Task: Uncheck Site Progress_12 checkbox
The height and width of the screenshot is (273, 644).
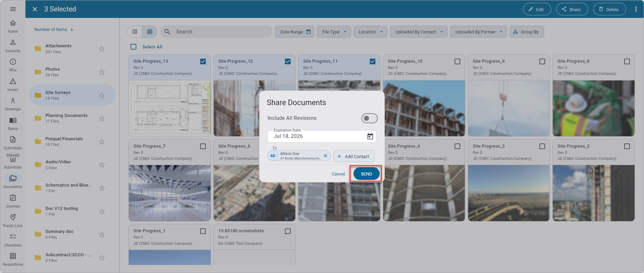Action: [x=288, y=61]
